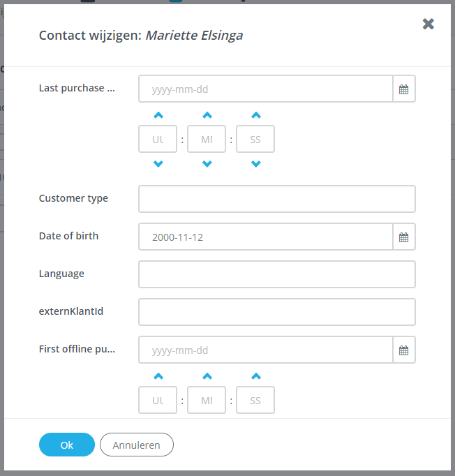The height and width of the screenshot is (476, 455).
Task: Decrease seconds for Last purchase time
Action: point(255,164)
